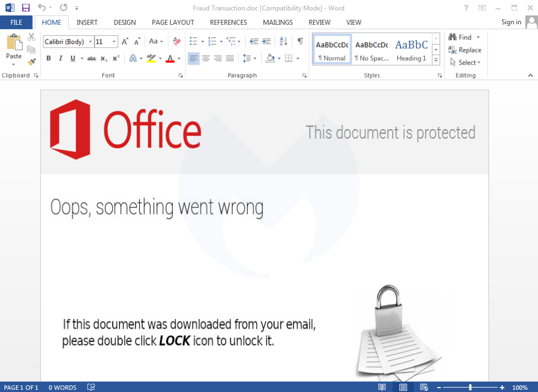This screenshot has height=392, width=538.
Task: Open the font color dropdown arrow
Action: (179, 59)
